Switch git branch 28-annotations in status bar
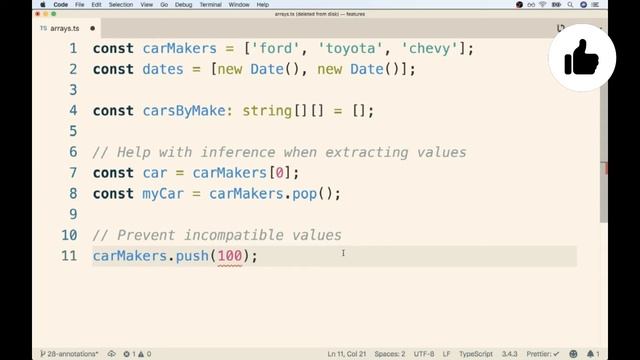640x360 pixels. [69, 354]
